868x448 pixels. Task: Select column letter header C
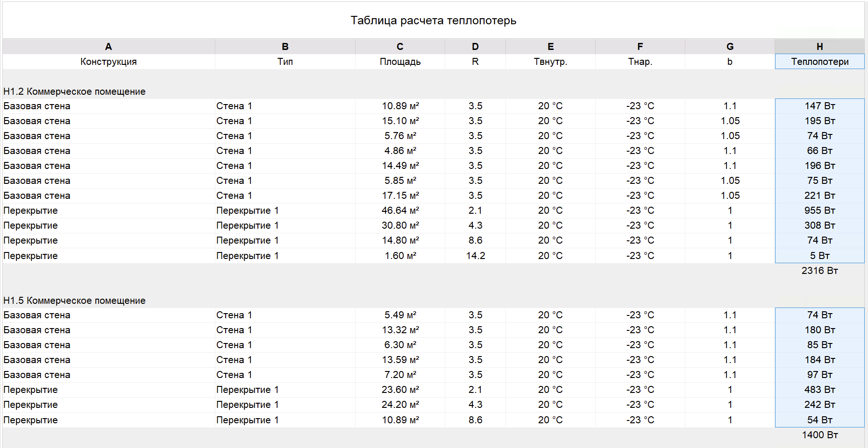tap(400, 47)
